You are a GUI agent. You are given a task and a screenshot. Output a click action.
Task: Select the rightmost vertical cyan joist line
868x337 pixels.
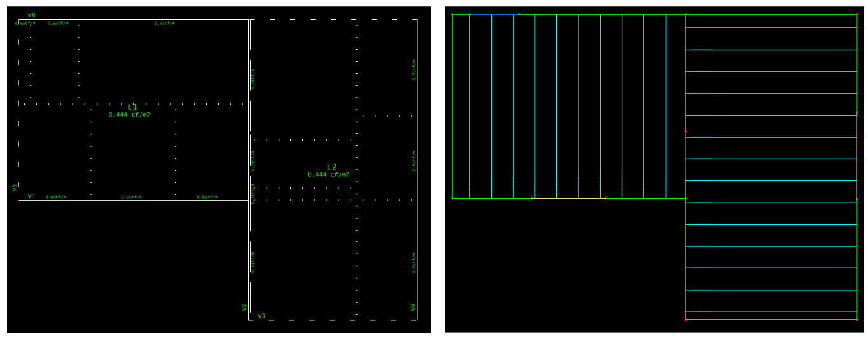(666, 105)
